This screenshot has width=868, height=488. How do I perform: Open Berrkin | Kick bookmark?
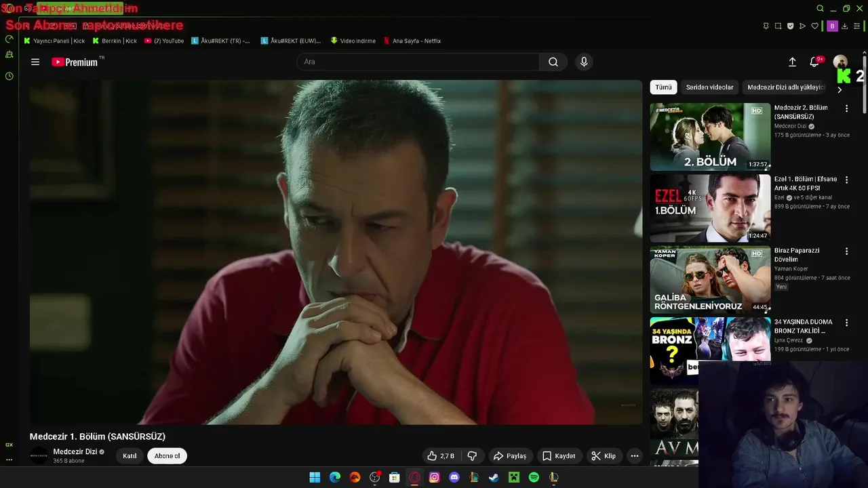(115, 41)
